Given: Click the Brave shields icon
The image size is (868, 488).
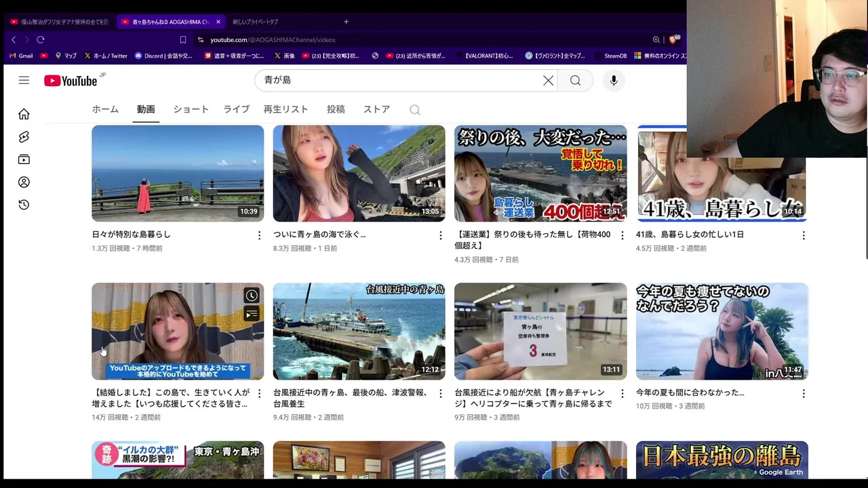Looking at the screenshot, I should [673, 39].
